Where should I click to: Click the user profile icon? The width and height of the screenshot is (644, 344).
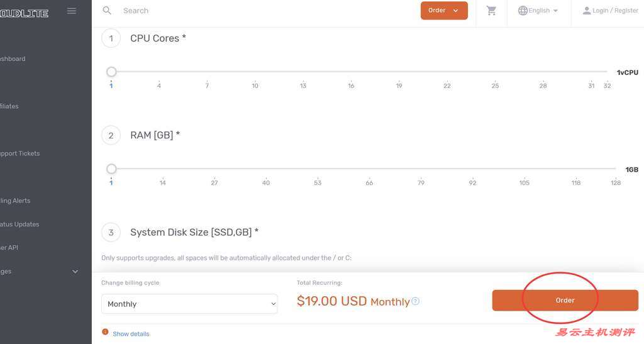587,11
